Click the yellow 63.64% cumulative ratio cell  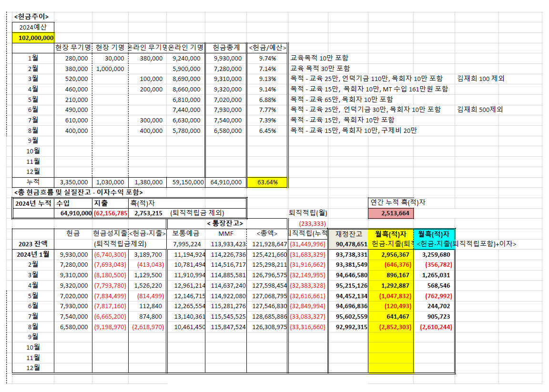click(267, 182)
